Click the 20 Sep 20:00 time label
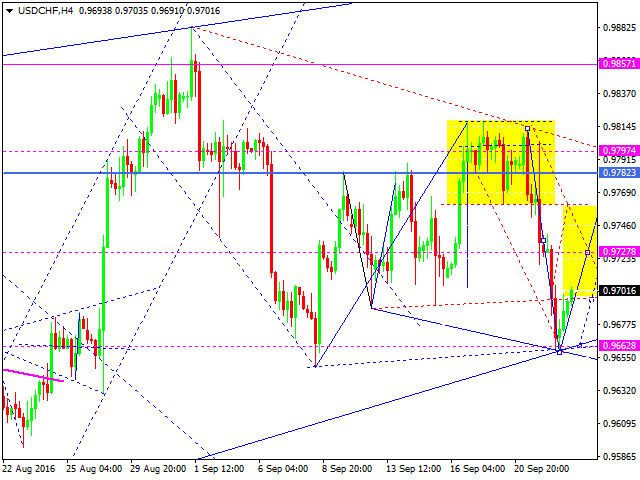 pyautogui.click(x=541, y=469)
